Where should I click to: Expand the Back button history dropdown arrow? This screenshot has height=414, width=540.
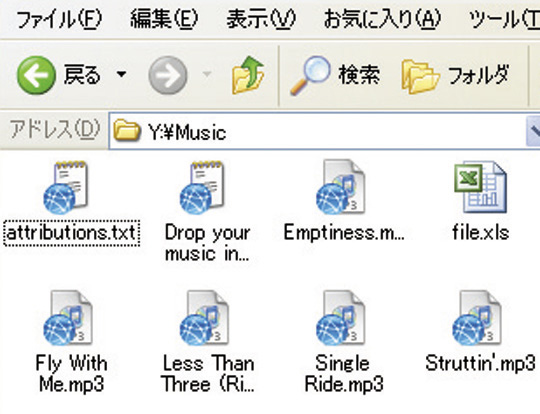pyautogui.click(x=121, y=74)
